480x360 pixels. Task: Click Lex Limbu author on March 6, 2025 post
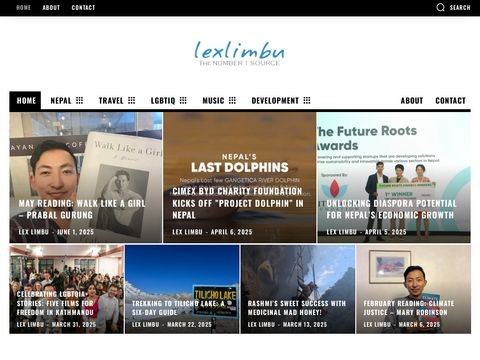tap(377, 324)
